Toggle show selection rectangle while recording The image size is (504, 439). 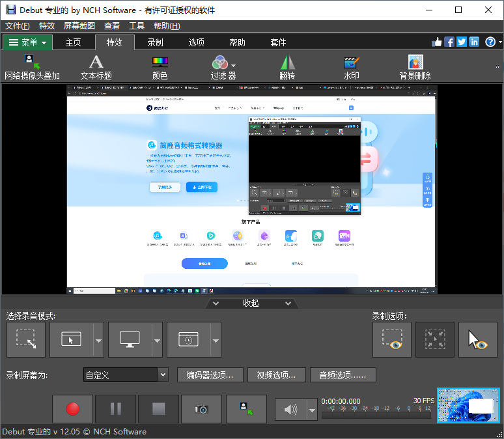(391, 339)
